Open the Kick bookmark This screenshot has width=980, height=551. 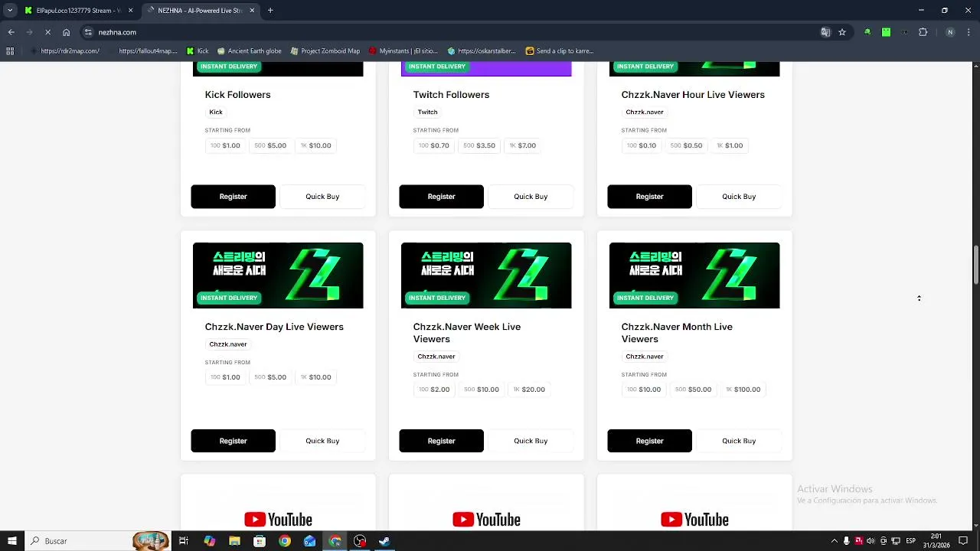[198, 51]
